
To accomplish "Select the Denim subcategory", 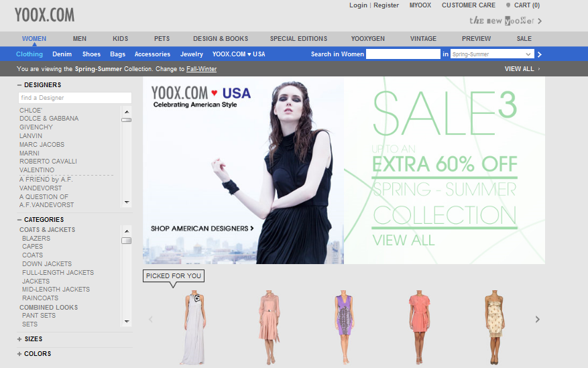I will point(62,54).
